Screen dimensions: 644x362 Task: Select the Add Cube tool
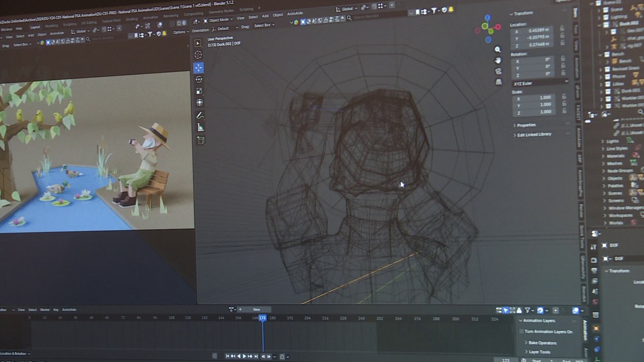(x=201, y=140)
